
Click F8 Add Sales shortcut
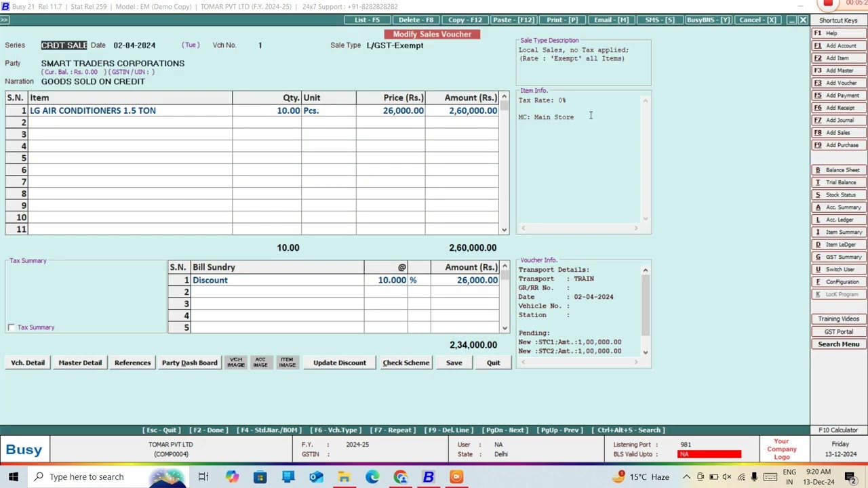[x=838, y=133]
